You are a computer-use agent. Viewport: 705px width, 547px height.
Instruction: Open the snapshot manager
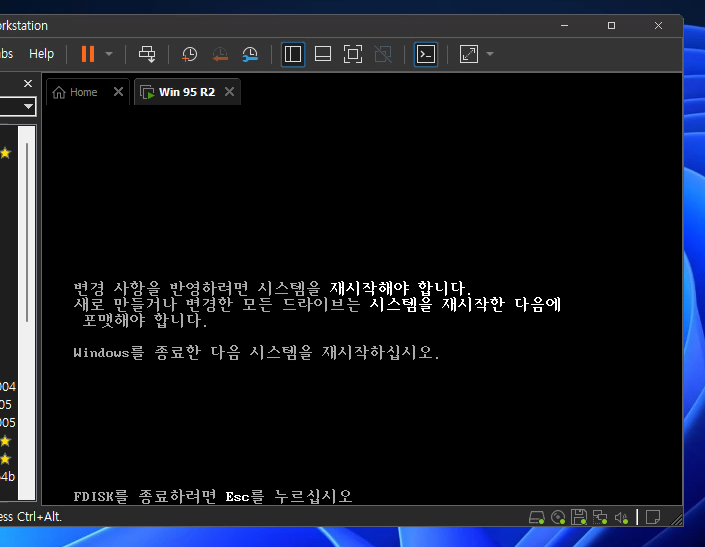click(250, 54)
